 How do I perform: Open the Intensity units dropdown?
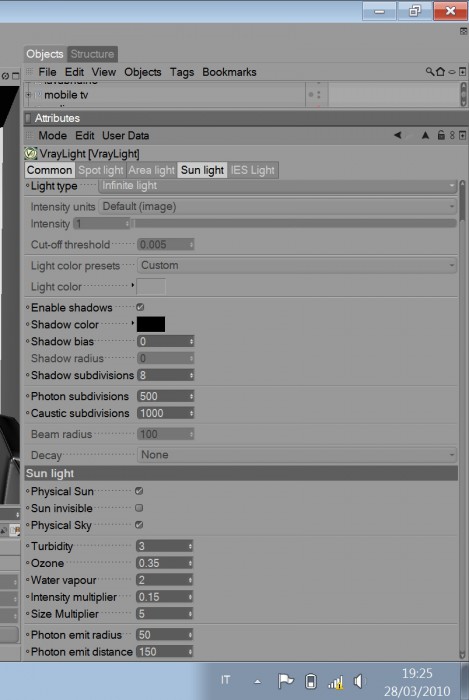click(x=278, y=207)
